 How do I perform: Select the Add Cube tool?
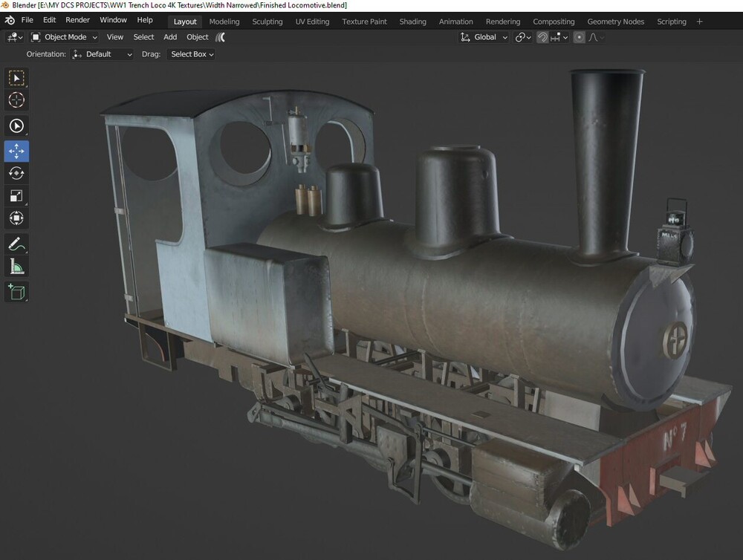[x=16, y=293]
